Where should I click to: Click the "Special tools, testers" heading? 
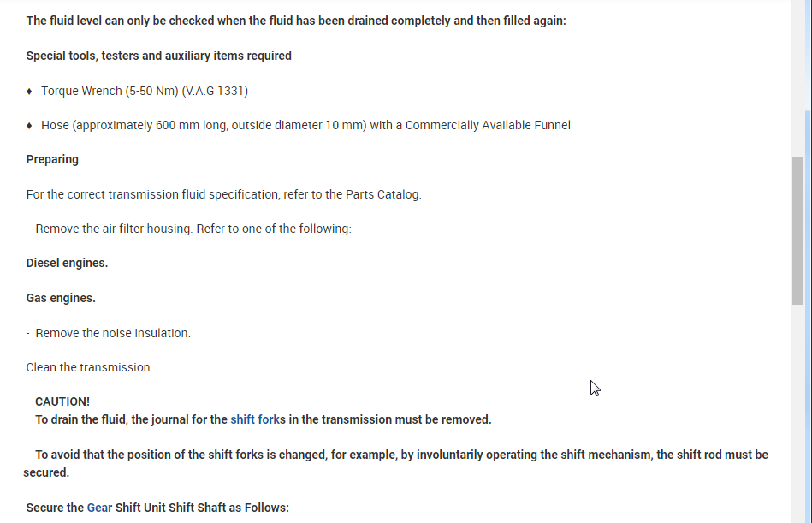pyautogui.click(x=158, y=56)
